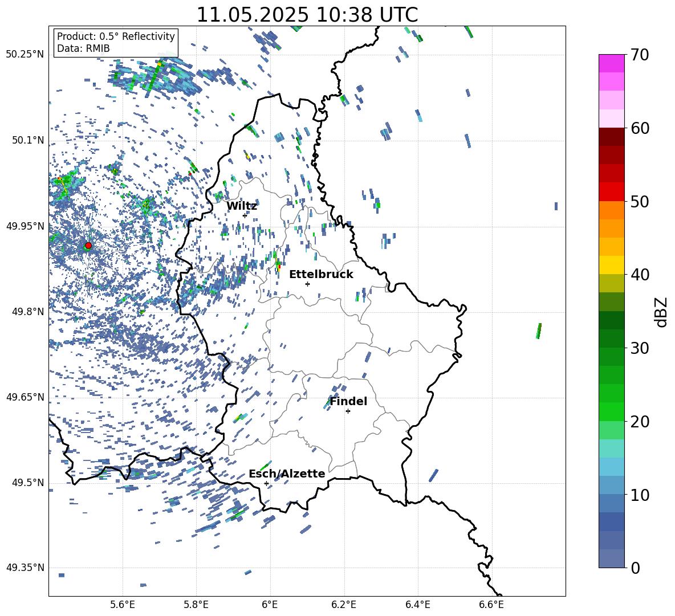Click the 49.95°N latitude label

(x=25, y=226)
